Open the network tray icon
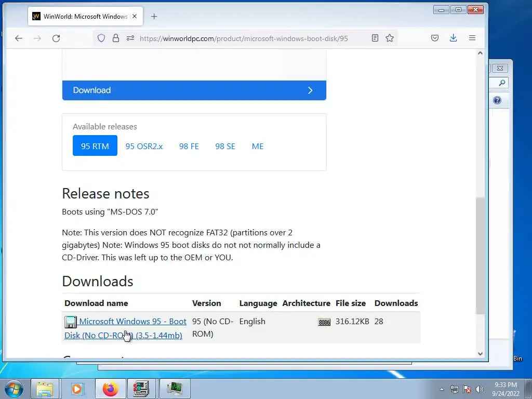 pyautogui.click(x=454, y=389)
